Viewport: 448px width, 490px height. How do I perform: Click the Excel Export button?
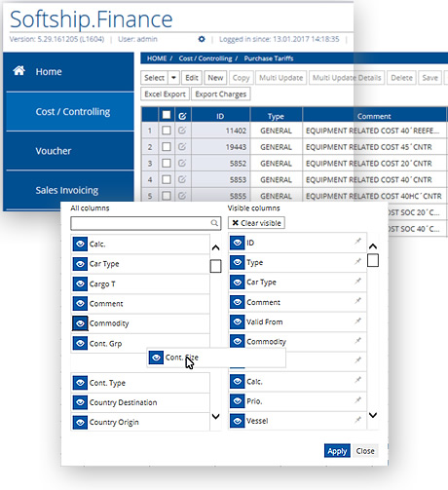[x=165, y=94]
